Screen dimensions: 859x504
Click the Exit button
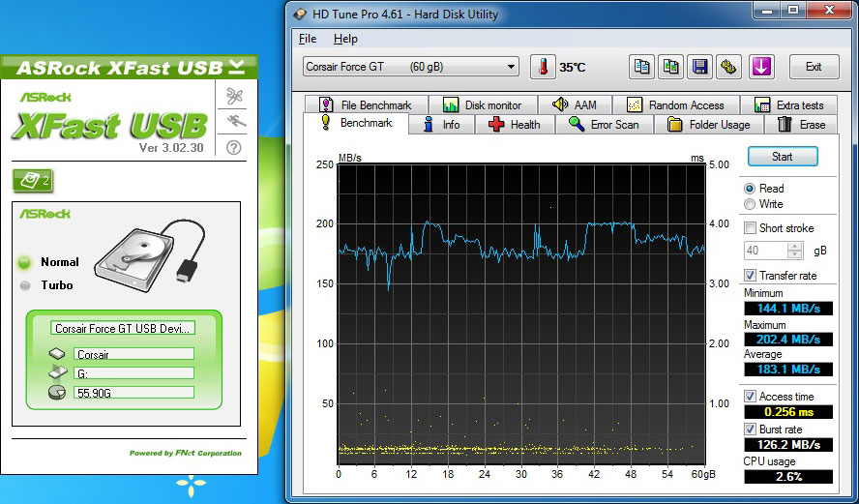(814, 67)
